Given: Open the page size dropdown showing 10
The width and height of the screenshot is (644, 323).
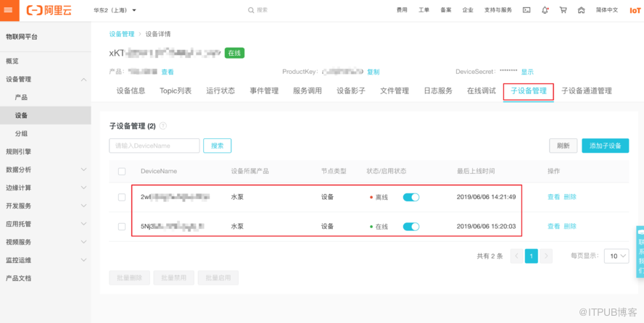Looking at the screenshot, I should point(618,256).
